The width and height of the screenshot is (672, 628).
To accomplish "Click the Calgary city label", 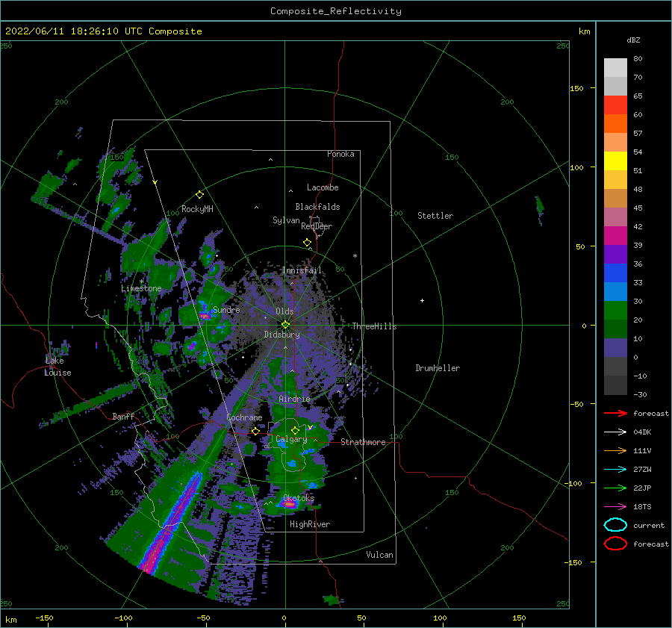I will (x=291, y=439).
